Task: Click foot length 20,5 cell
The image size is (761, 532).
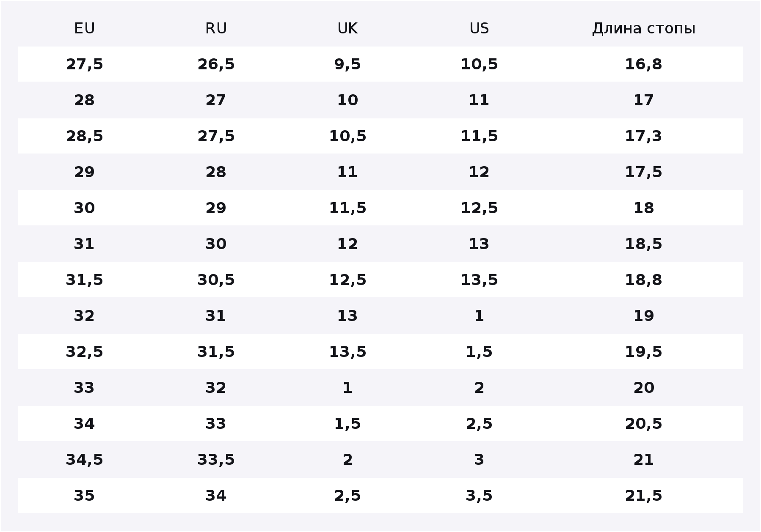Action: [x=643, y=424]
